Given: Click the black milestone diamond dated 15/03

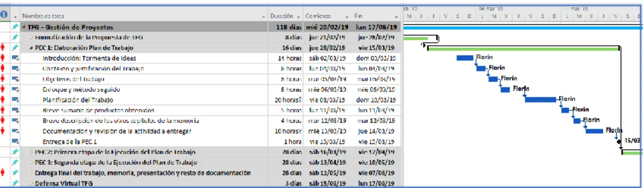Looking at the screenshot, I should pyautogui.click(x=619, y=141).
